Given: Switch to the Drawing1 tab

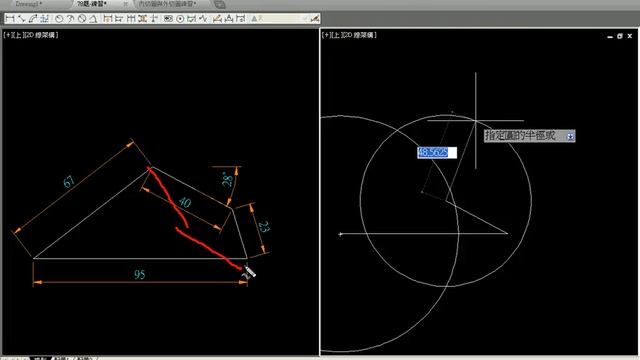Looking at the screenshot, I should [29, 4].
